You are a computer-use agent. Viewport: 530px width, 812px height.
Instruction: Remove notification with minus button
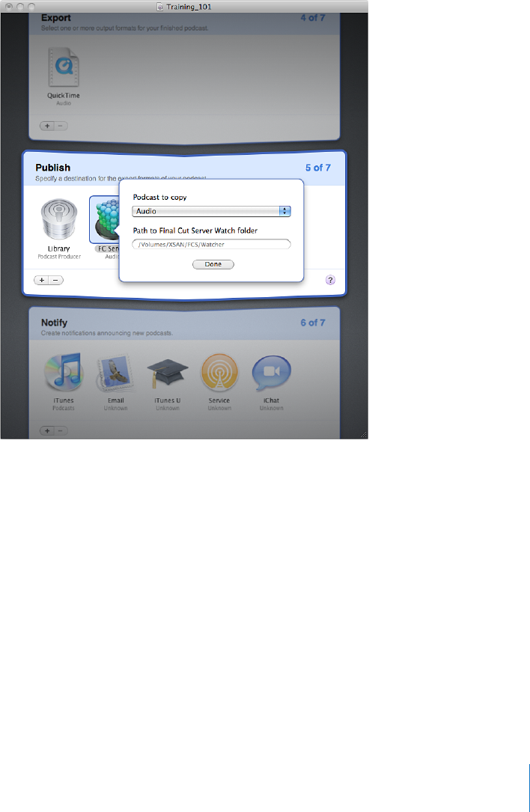(61, 430)
